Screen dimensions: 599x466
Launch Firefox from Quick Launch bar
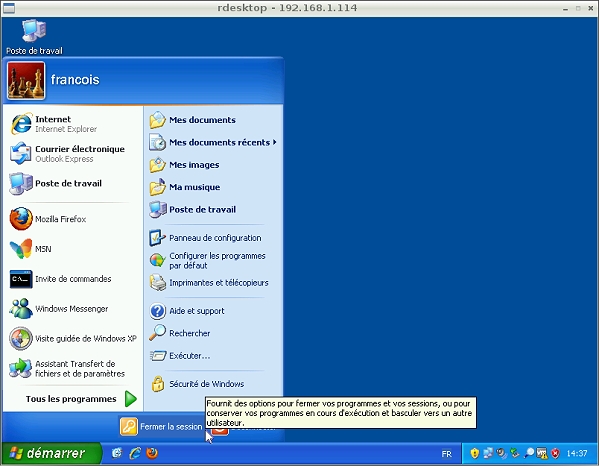152,453
